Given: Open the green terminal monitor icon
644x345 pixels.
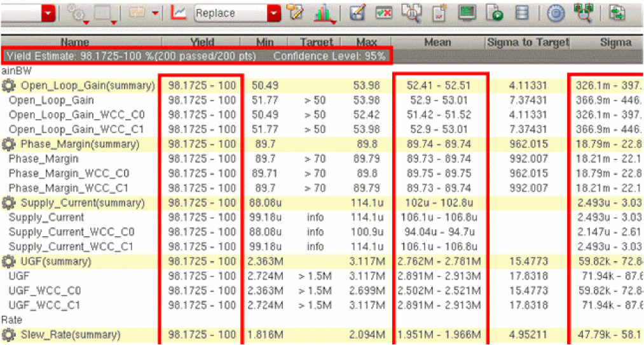Looking at the screenshot, I should [x=467, y=12].
